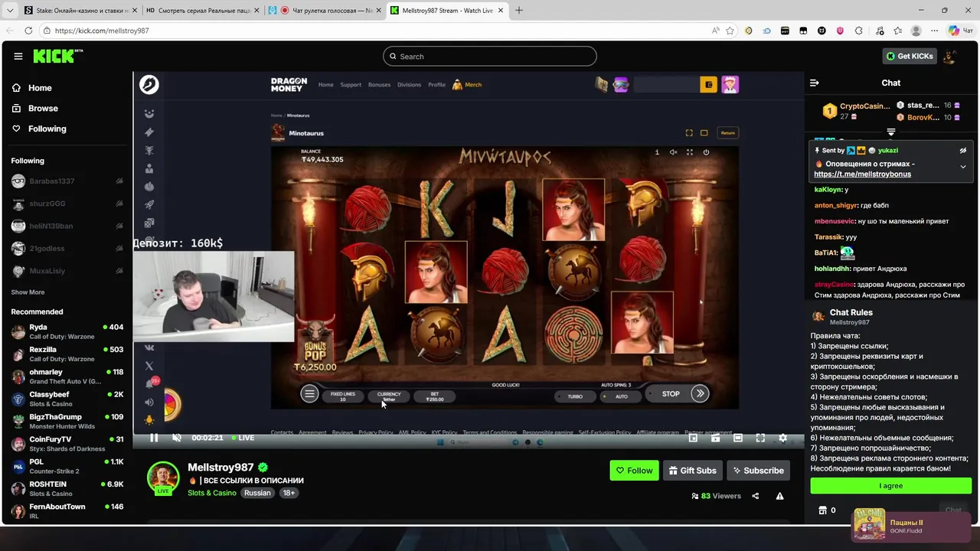Open a new browser tab
The image size is (980, 551).
[x=519, y=11]
